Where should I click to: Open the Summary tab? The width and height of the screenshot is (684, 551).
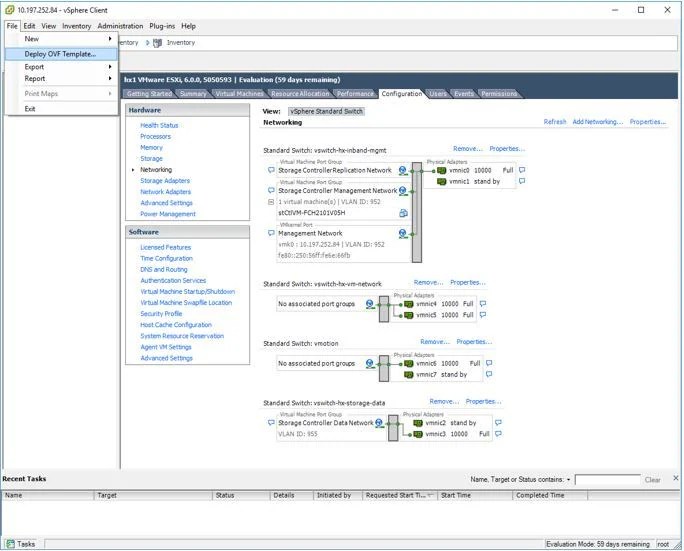click(x=193, y=94)
